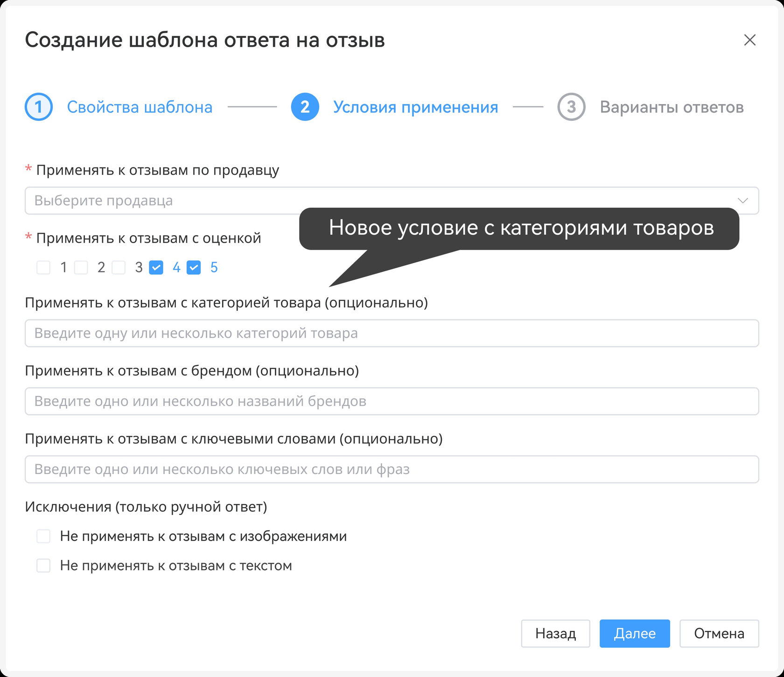Click the Отмена button
Screen dimensions: 784x677
click(719, 633)
